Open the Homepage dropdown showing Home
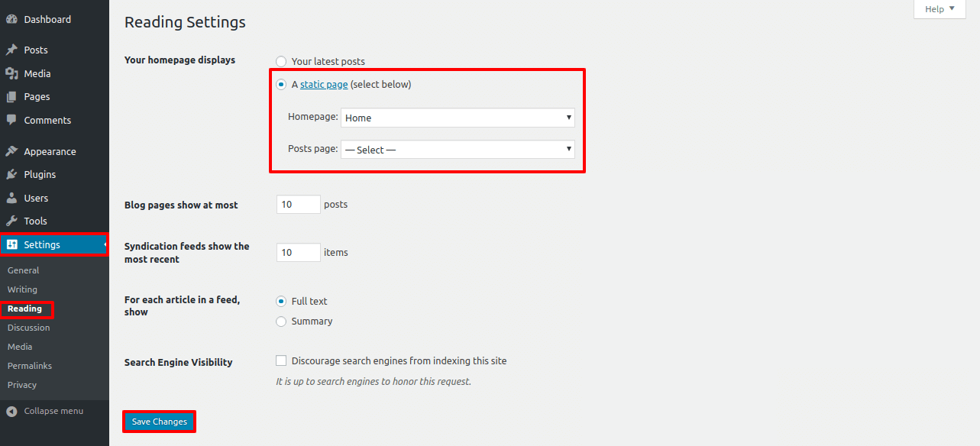This screenshot has width=980, height=446. (458, 118)
